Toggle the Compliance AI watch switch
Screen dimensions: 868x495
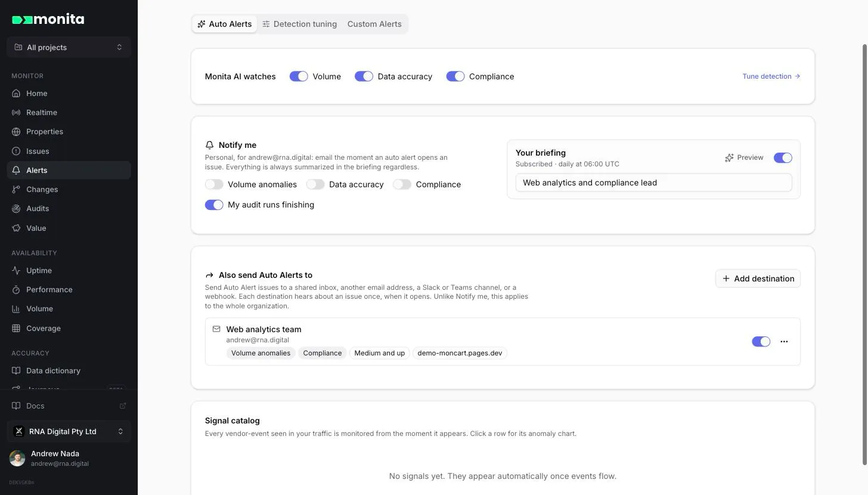pos(455,76)
